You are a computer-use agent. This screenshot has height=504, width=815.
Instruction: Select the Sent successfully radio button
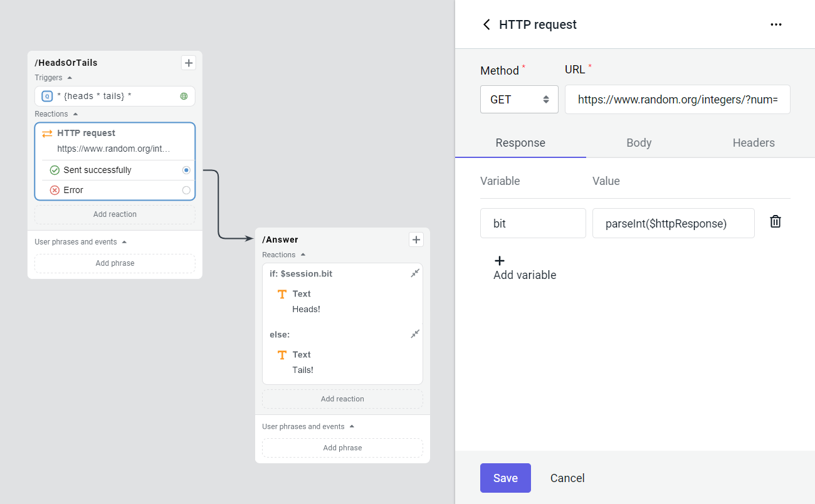[186, 169]
